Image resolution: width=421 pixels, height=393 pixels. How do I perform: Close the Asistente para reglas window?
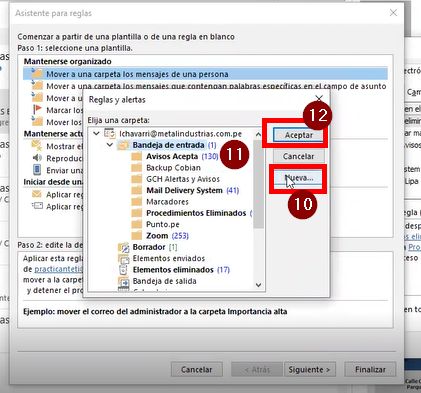click(x=393, y=13)
